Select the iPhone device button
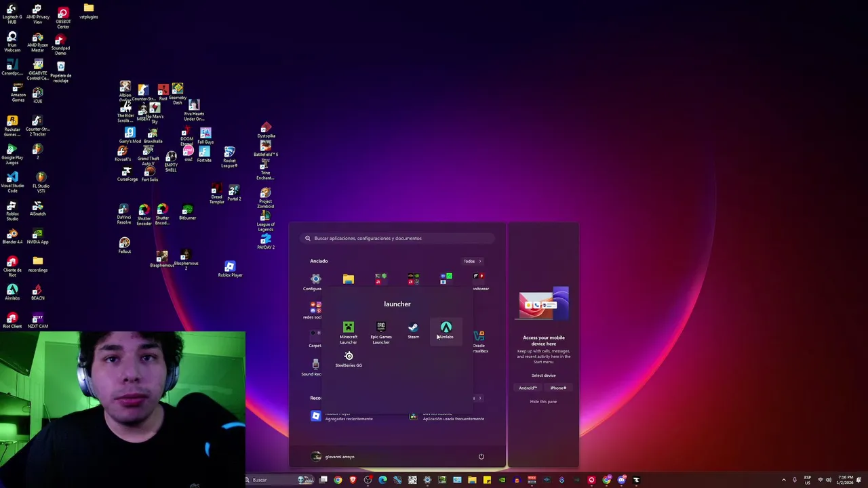This screenshot has width=868, height=488. point(558,388)
